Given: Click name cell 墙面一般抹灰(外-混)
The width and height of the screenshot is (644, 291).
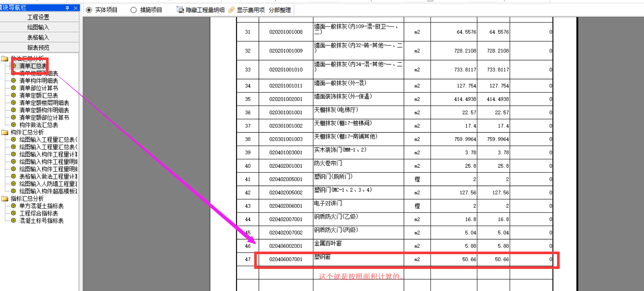Looking at the screenshot, I should pos(358,86).
